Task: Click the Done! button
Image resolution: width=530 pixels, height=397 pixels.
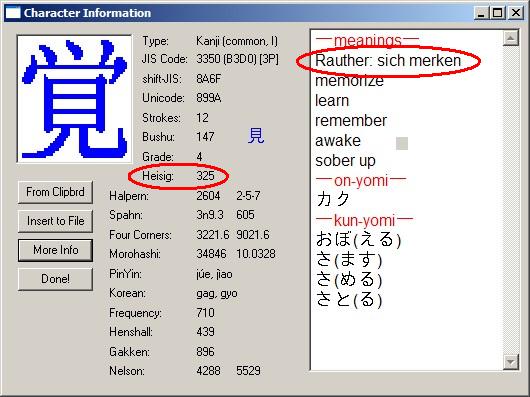Action: click(55, 279)
